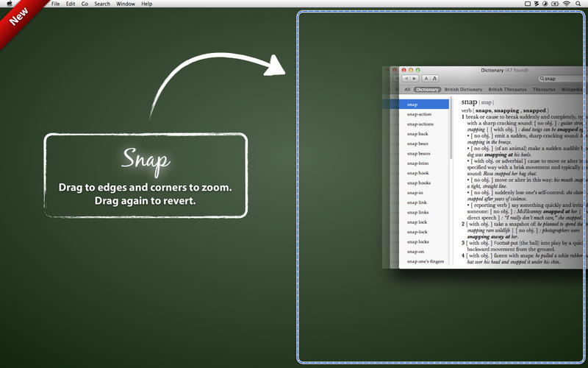Click the Wi-Fi status icon
Image resolution: width=588 pixels, height=368 pixels.
[567, 4]
